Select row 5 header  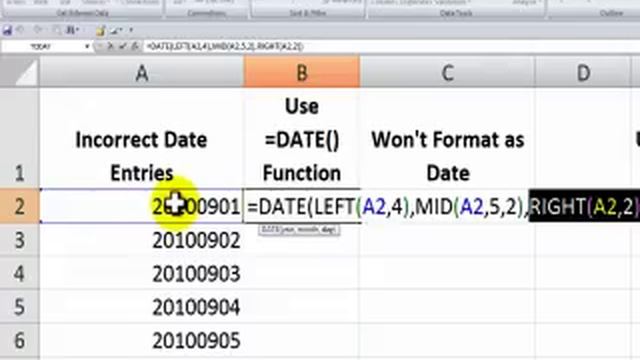(x=20, y=306)
